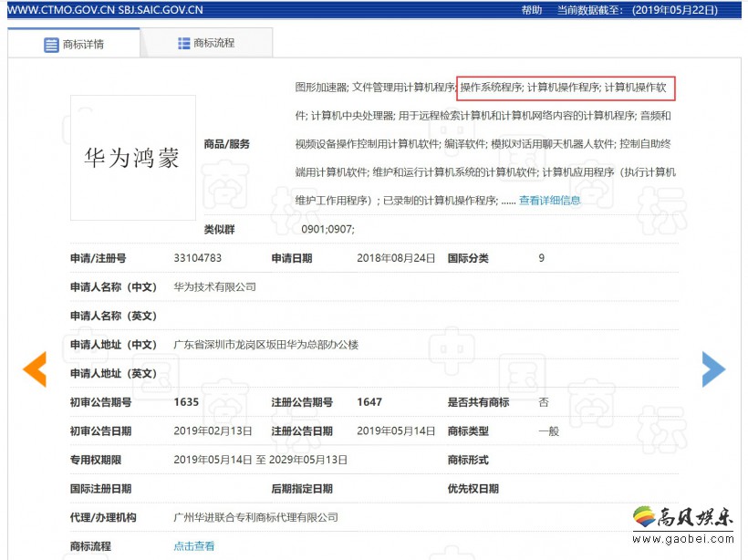Click the 查看详细信息 link
Viewport: 748px width, 560px height.
point(549,201)
